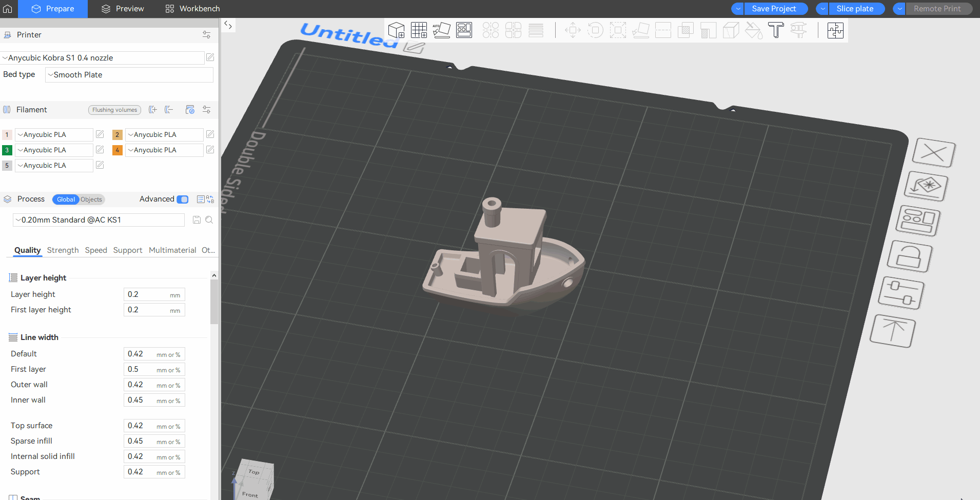The width and height of the screenshot is (980, 500).
Task: Remove a filament with minus icon
Action: [x=169, y=110]
